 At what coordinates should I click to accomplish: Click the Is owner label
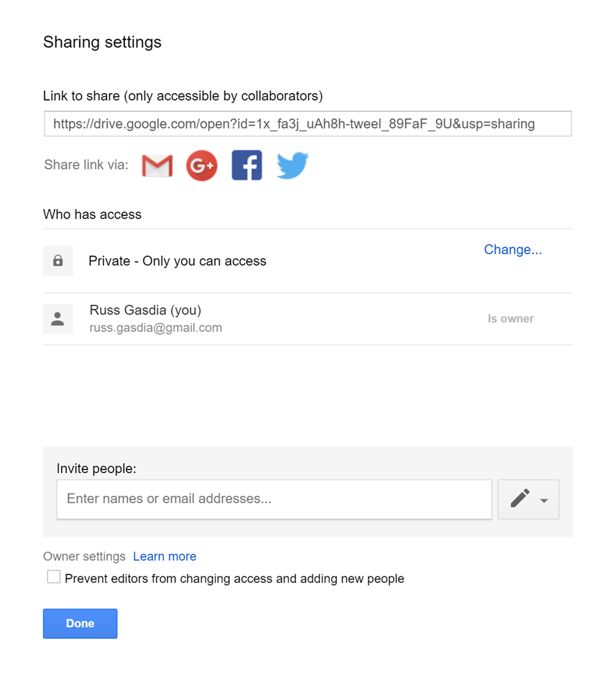click(x=510, y=319)
